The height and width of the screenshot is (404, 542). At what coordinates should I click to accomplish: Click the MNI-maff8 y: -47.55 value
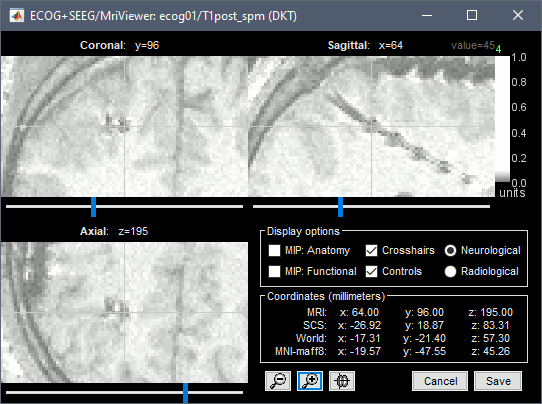pyautogui.click(x=424, y=351)
